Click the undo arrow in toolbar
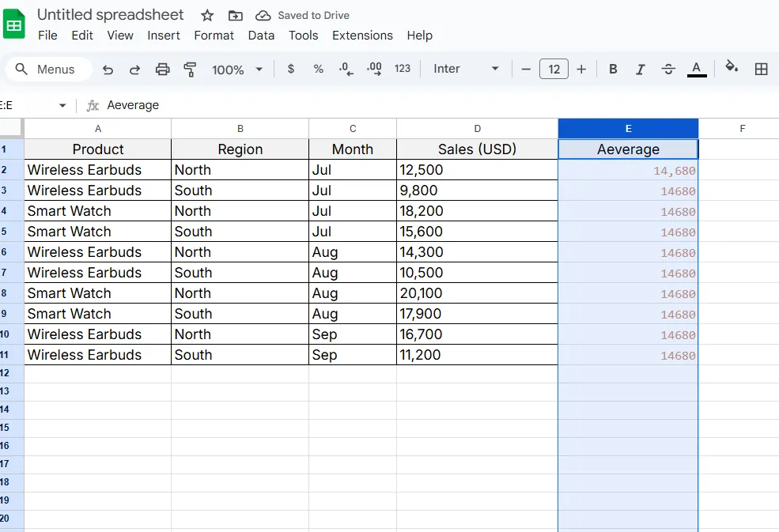This screenshot has width=779, height=532. click(x=108, y=70)
